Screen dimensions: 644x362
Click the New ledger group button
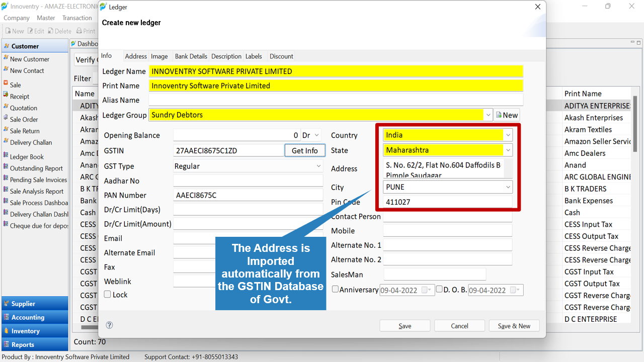pyautogui.click(x=507, y=115)
